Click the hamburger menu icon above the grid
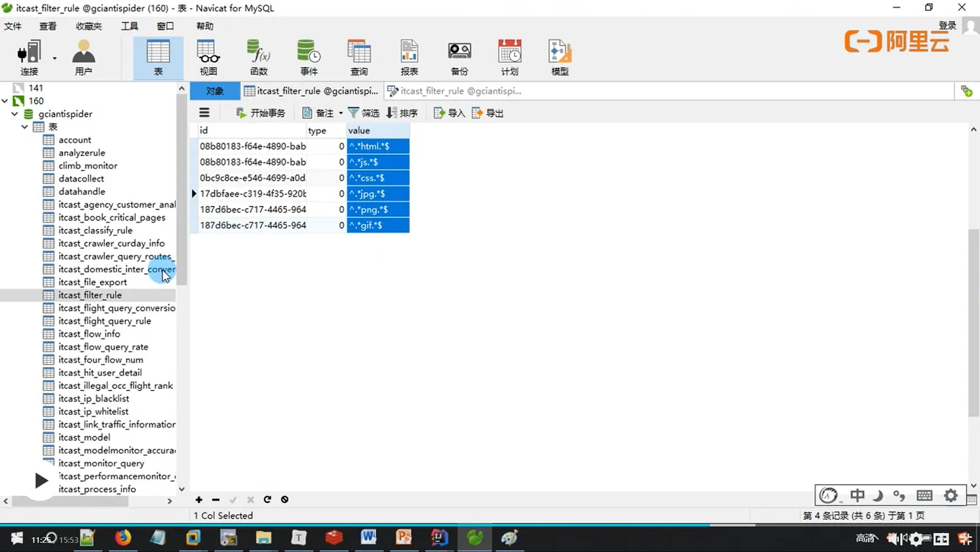Image resolution: width=980 pixels, height=552 pixels. (204, 113)
